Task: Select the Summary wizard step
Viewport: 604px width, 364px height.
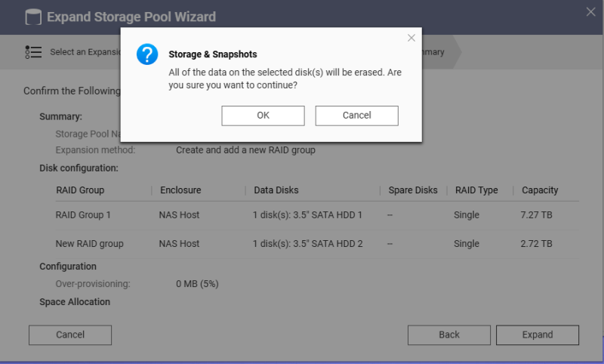Action: pyautogui.click(x=434, y=52)
